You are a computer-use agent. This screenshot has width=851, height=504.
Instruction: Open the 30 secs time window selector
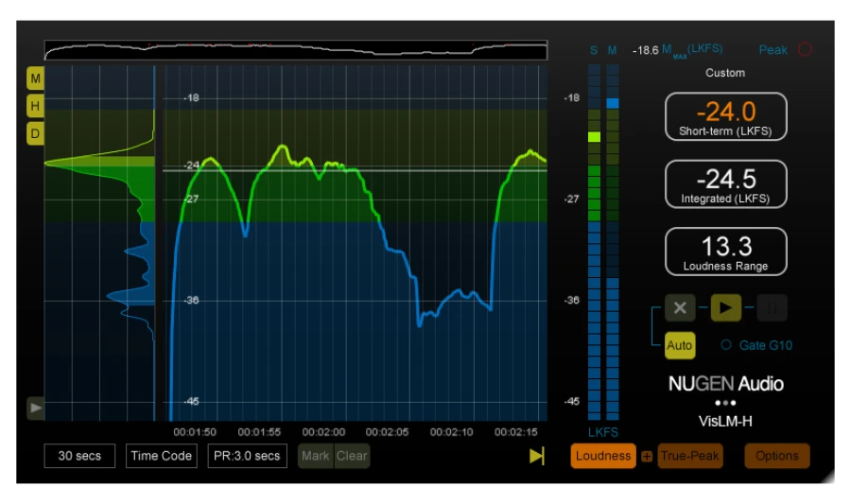(x=79, y=456)
